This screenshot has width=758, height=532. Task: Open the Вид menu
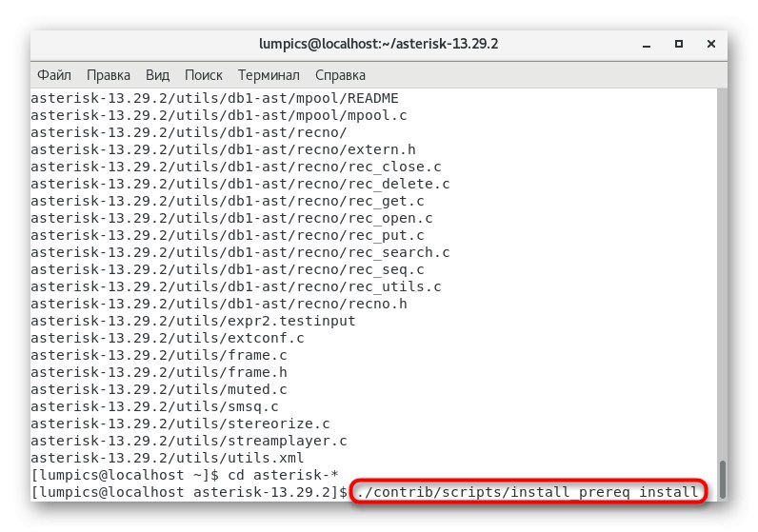157,75
